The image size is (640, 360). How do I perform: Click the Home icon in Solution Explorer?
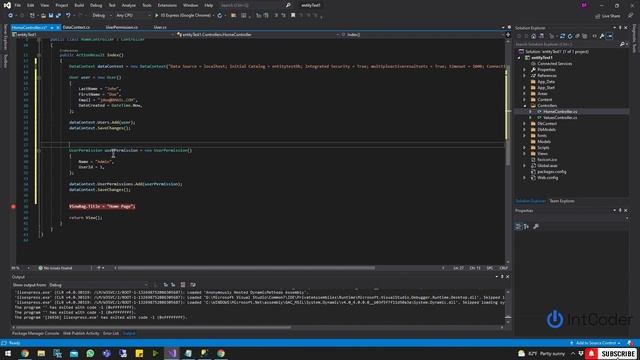[533, 36]
